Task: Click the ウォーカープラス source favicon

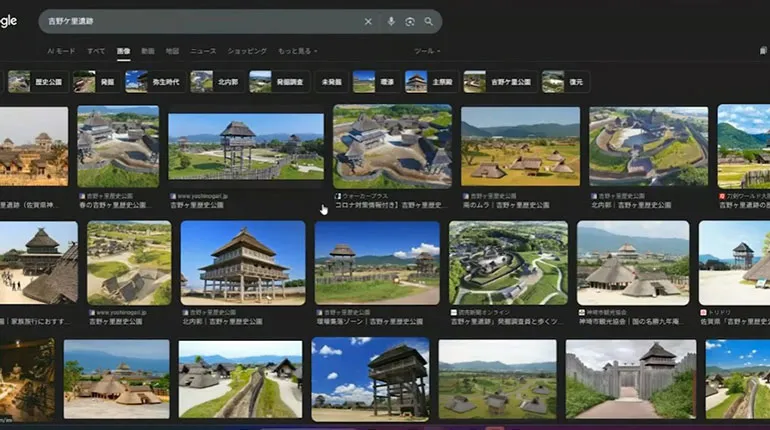Action: coord(338,196)
